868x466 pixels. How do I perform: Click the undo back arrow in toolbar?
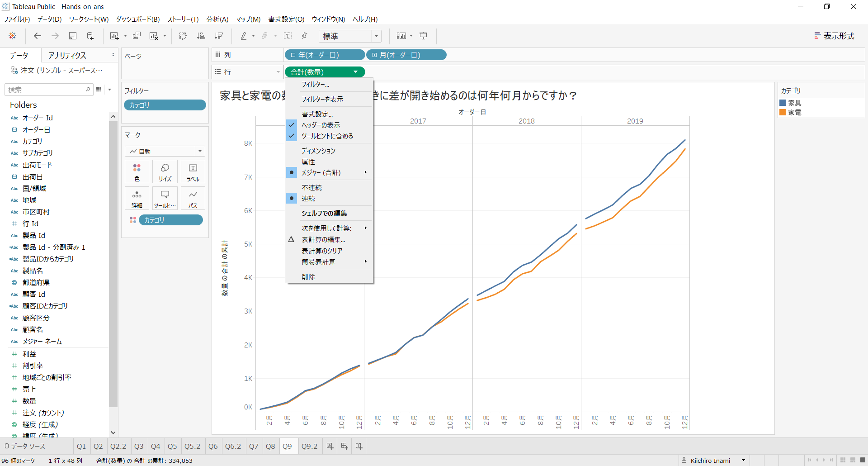[x=38, y=36]
